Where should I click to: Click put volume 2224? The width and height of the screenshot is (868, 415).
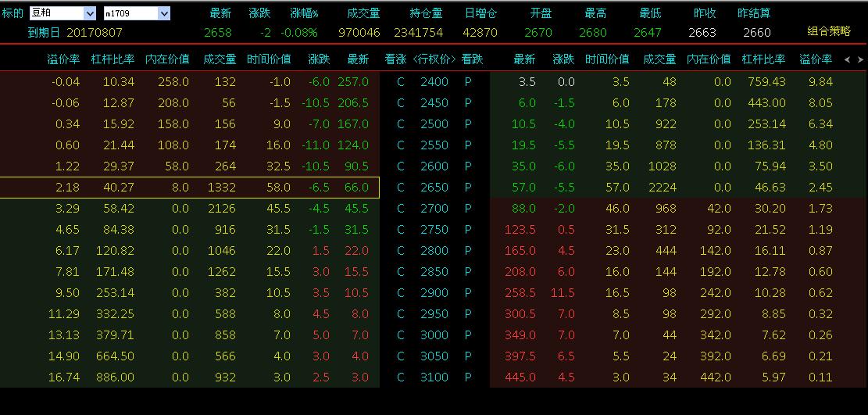(x=662, y=188)
